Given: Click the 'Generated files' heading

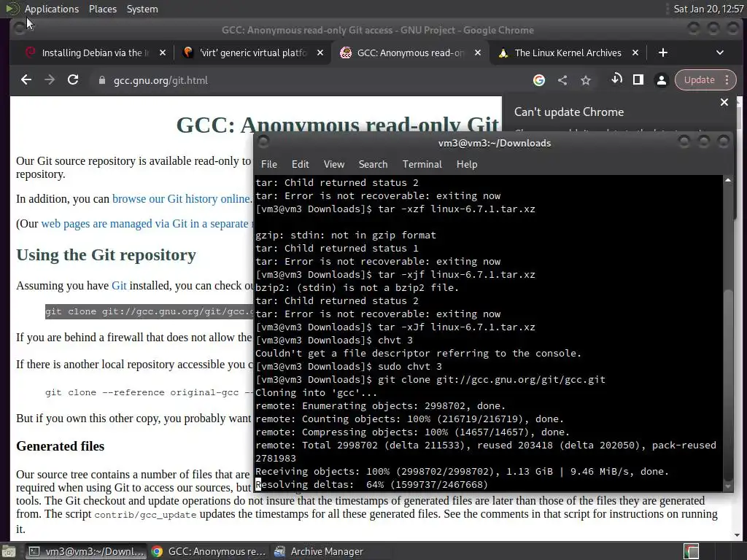Looking at the screenshot, I should (x=60, y=446).
